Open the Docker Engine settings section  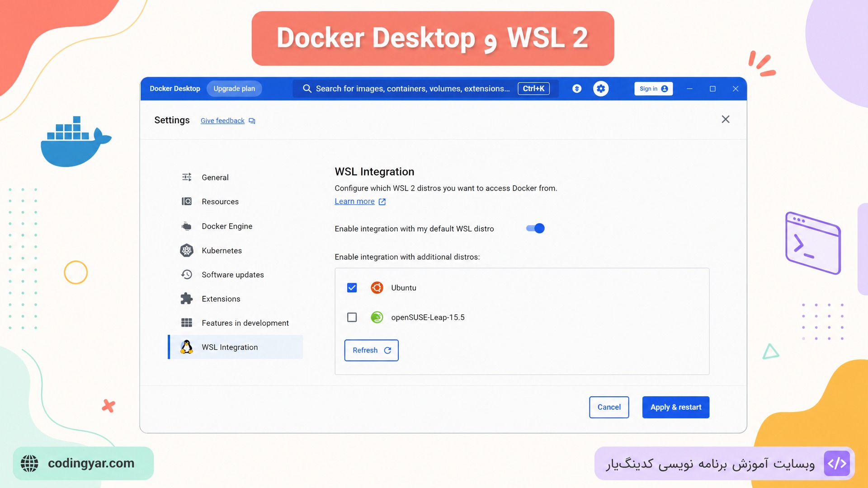pos(235,226)
